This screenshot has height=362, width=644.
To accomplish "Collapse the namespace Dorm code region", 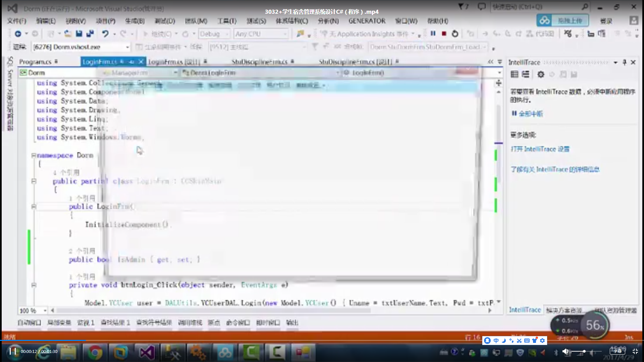I will pyautogui.click(x=34, y=155).
